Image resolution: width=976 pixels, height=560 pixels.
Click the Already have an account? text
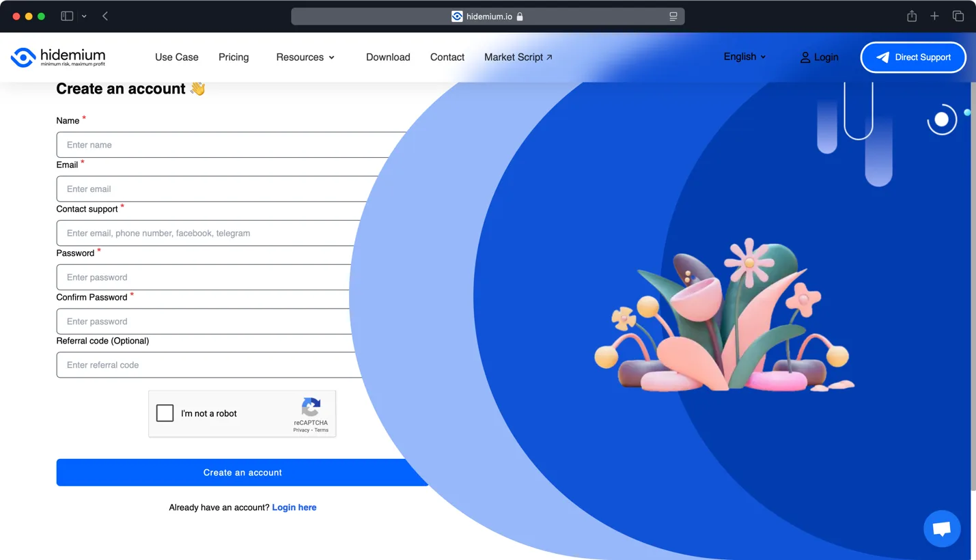pos(219,507)
